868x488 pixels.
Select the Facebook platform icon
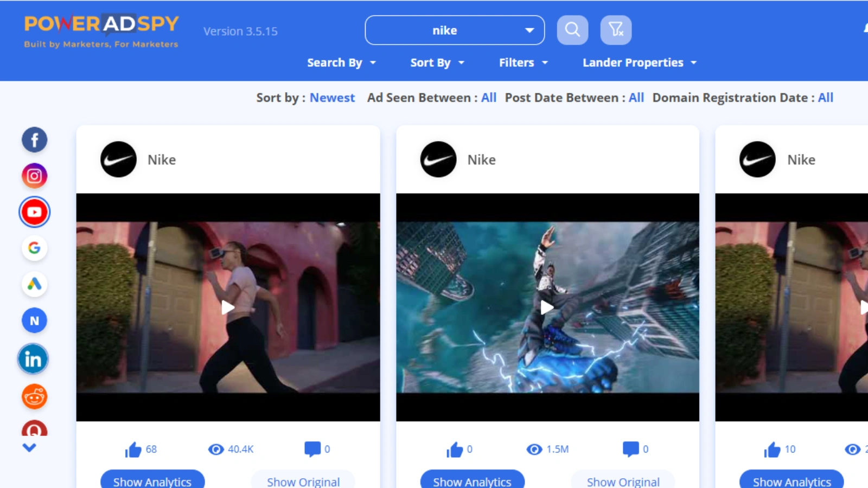[34, 140]
